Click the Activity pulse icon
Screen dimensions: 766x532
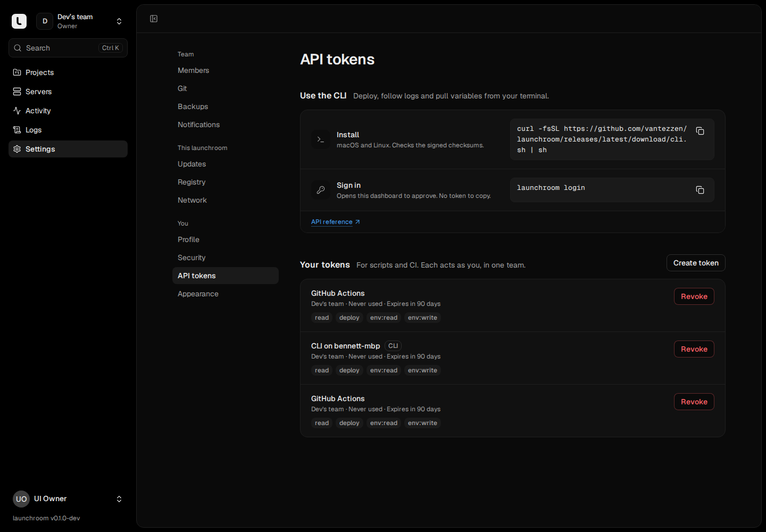point(17,111)
